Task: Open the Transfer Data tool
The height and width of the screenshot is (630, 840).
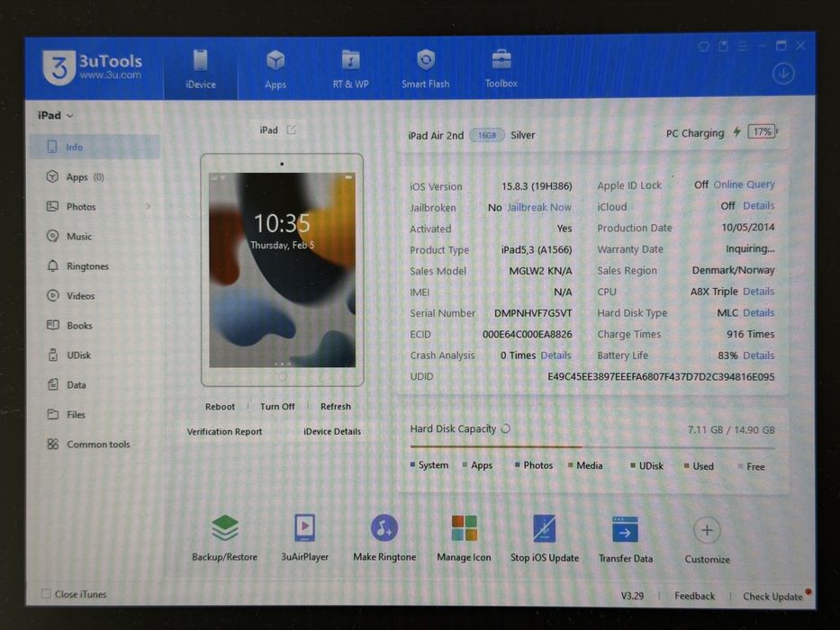Action: click(625, 538)
